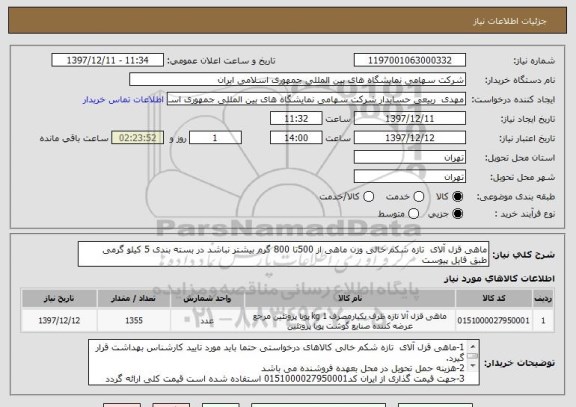
Task: Click the واحد شمارش column header
Action: [x=207, y=299]
